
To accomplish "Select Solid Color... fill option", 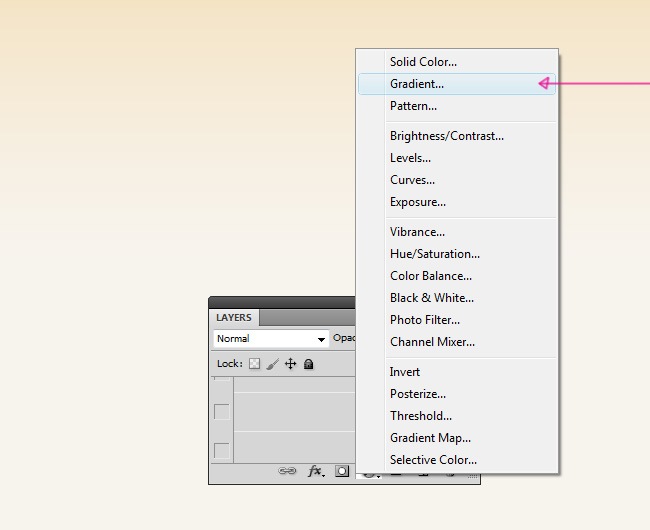I will click(423, 62).
